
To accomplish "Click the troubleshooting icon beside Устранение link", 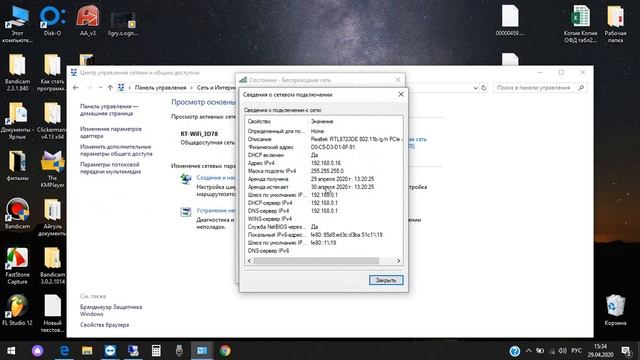I will click(186, 212).
